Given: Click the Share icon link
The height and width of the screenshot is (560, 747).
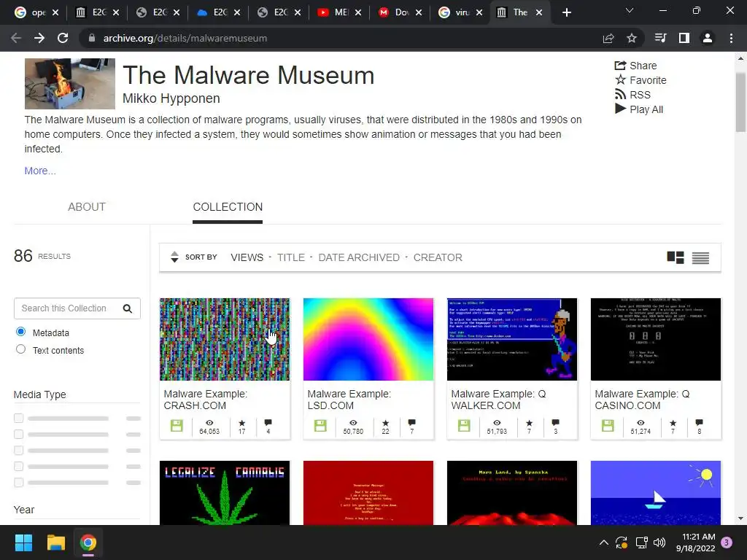Looking at the screenshot, I should pyautogui.click(x=635, y=66).
